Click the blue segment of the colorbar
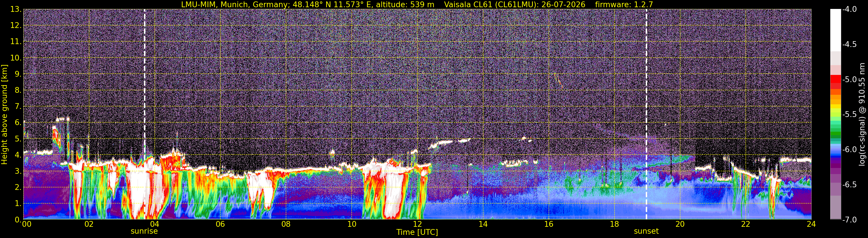Screen dimensions: 868x238 (835, 156)
